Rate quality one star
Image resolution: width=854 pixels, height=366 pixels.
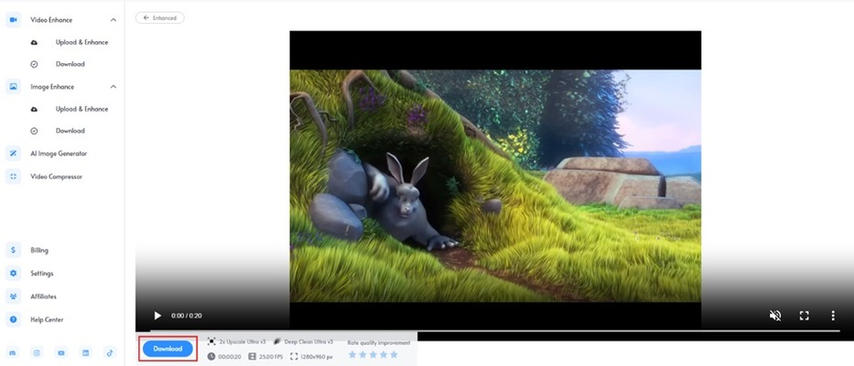[352, 355]
